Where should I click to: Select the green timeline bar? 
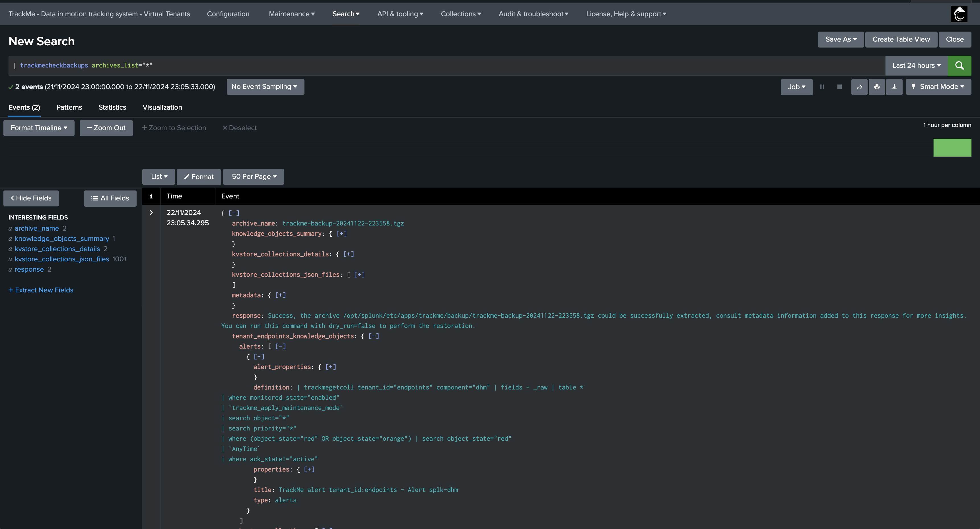952,148
